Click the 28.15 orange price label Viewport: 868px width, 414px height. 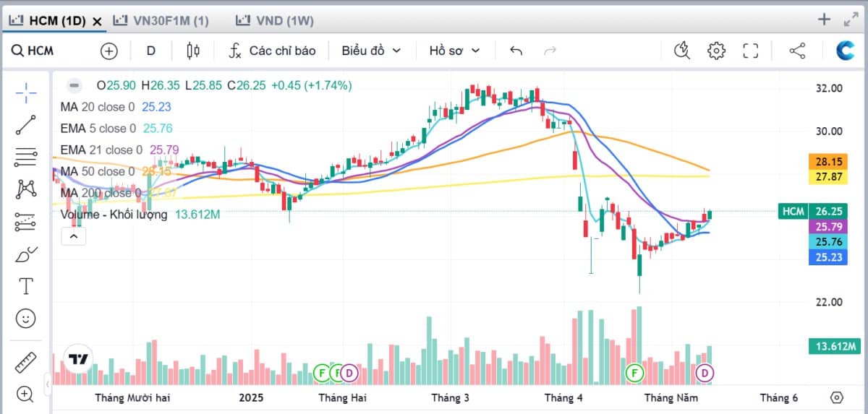(x=827, y=160)
